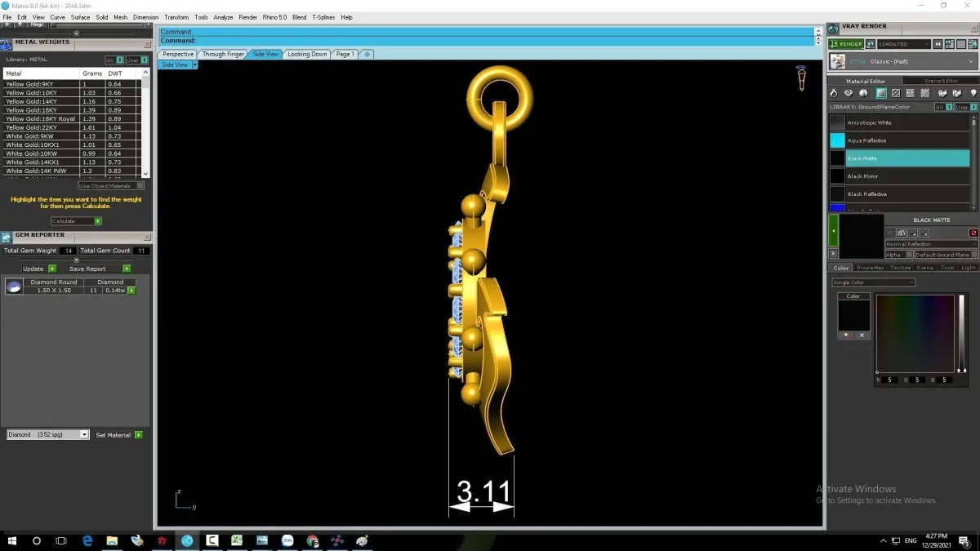980x551 pixels.
Task: Choose the Black Reflective material
Action: pyautogui.click(x=899, y=194)
